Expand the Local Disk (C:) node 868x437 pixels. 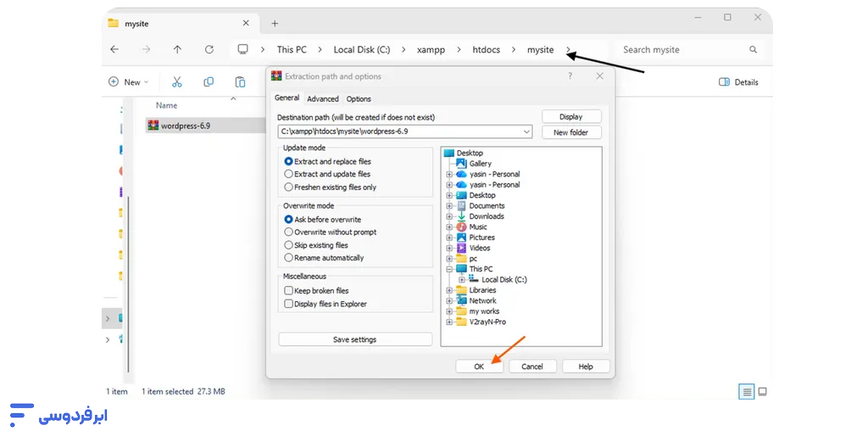pos(462,280)
